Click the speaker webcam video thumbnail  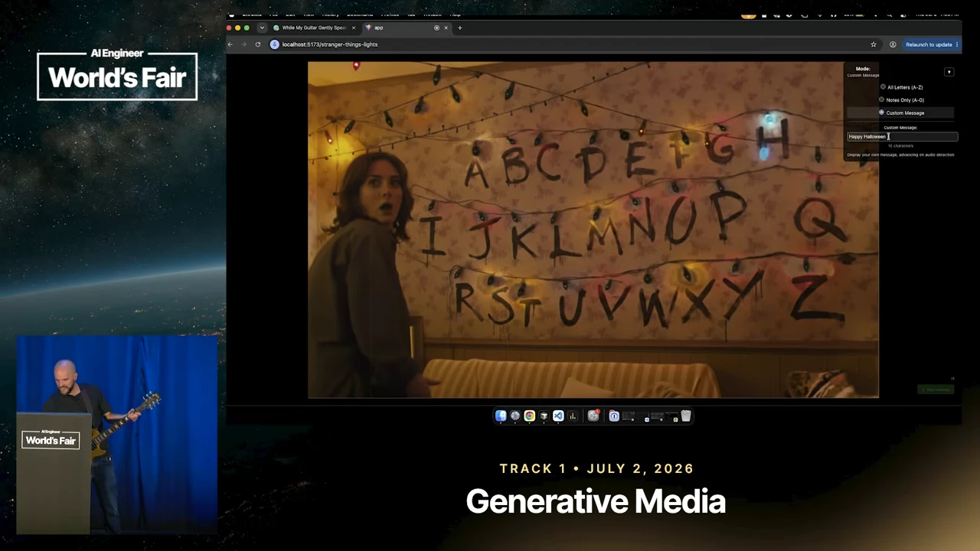click(x=117, y=435)
